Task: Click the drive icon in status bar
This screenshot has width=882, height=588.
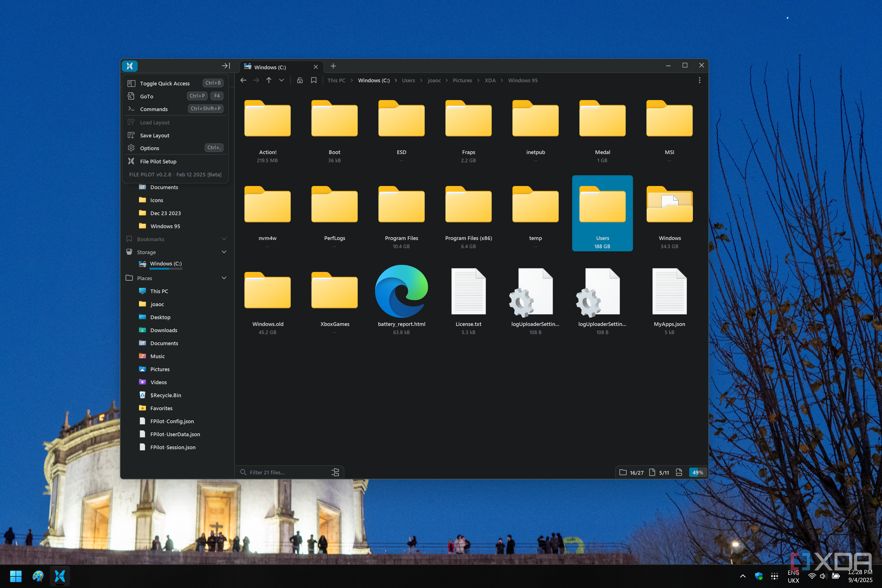Action: (678, 472)
